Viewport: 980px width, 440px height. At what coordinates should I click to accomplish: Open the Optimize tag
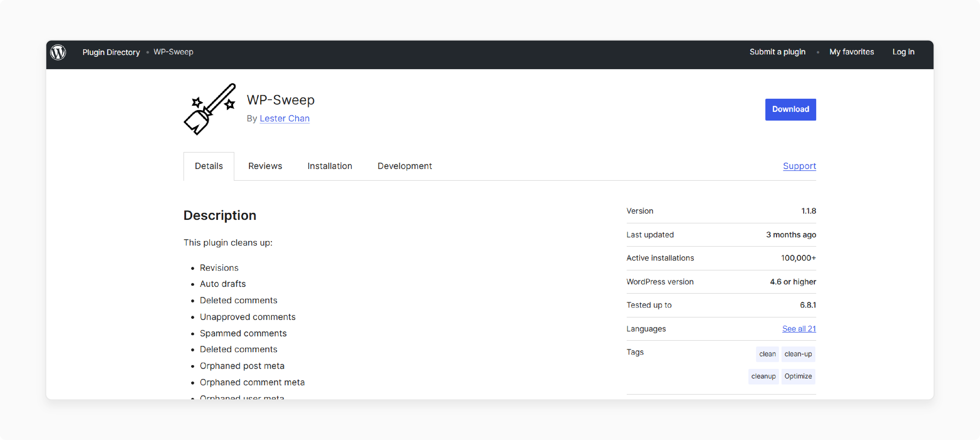pos(798,376)
